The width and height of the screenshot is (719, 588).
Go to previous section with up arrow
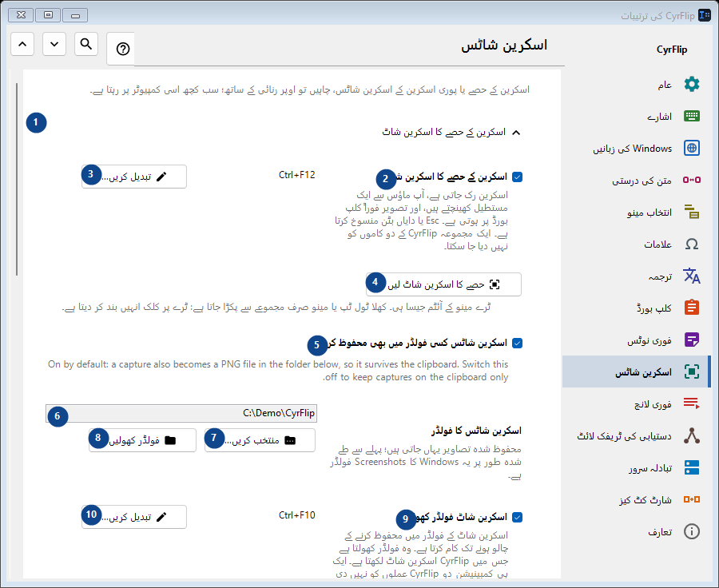[22, 44]
